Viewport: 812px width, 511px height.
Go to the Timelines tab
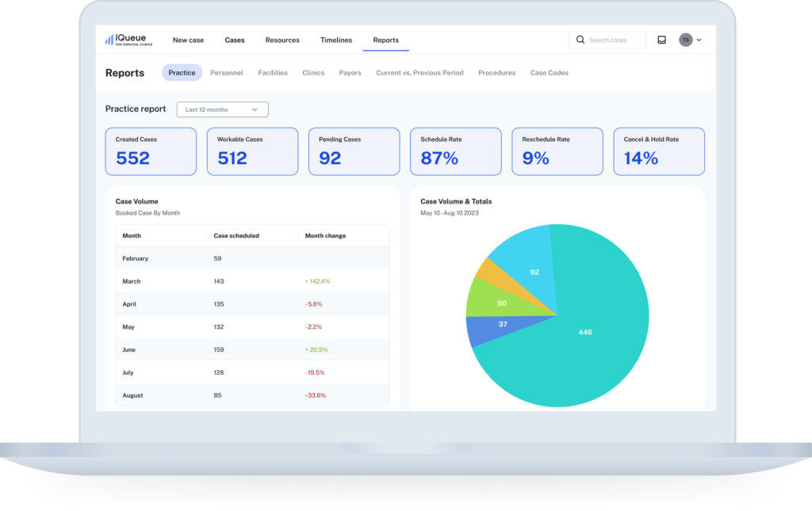coord(336,40)
